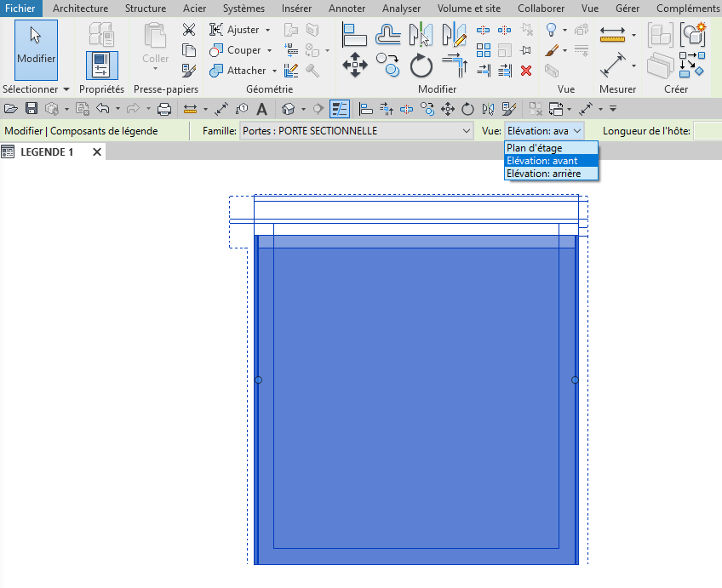Select the Rotate tool in the ribbon
This screenshot has height=588, width=722.
(x=421, y=66)
